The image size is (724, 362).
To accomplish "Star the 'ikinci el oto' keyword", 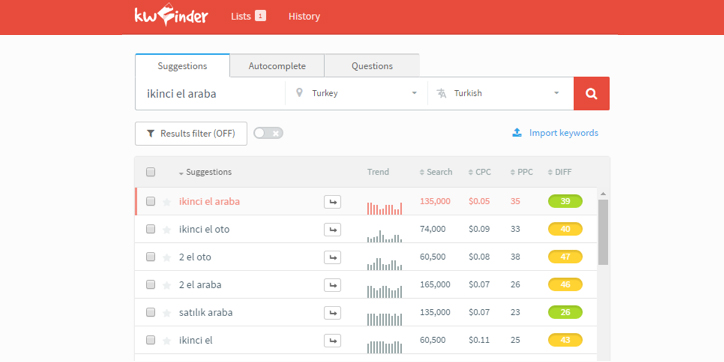I will coord(167,229).
